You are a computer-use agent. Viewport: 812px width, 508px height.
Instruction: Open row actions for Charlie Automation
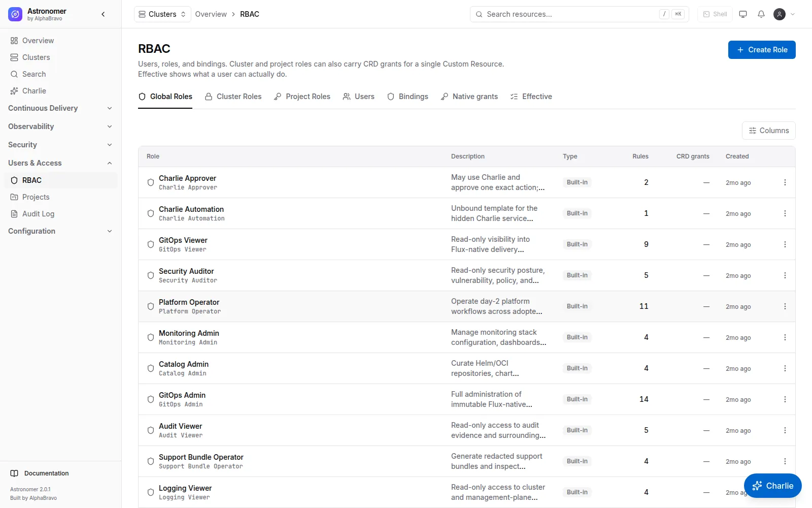pos(785,213)
